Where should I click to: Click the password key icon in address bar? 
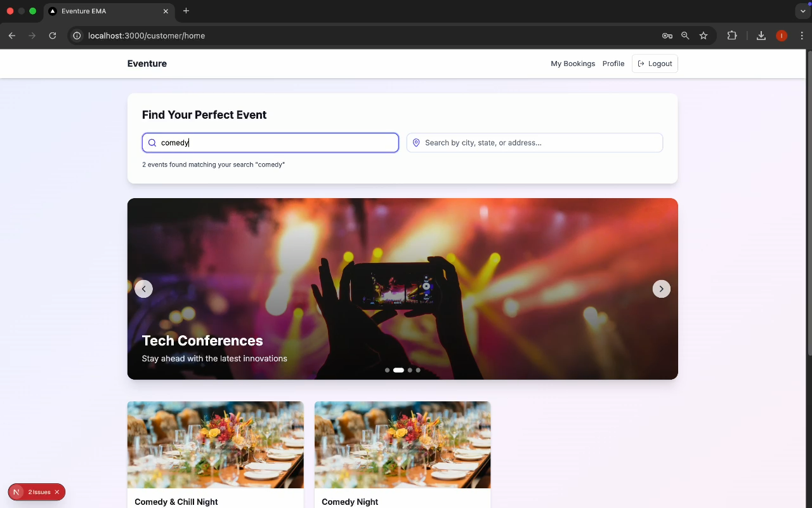click(667, 36)
